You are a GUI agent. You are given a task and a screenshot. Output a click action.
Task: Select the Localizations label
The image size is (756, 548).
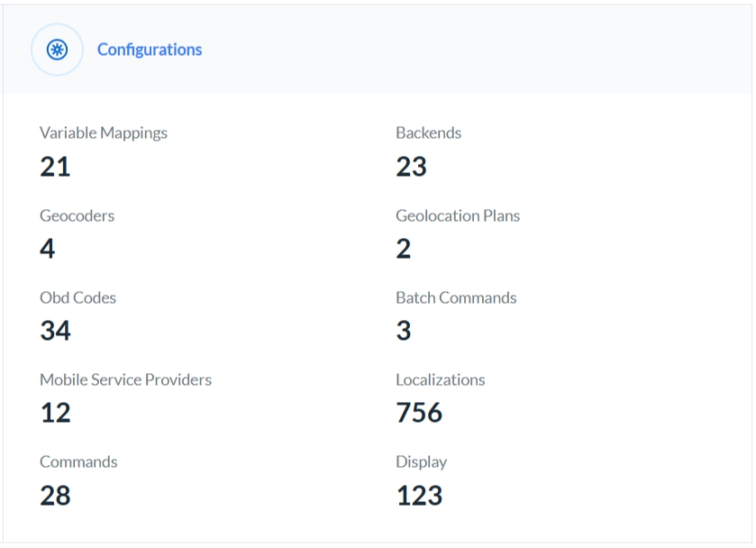tap(440, 379)
